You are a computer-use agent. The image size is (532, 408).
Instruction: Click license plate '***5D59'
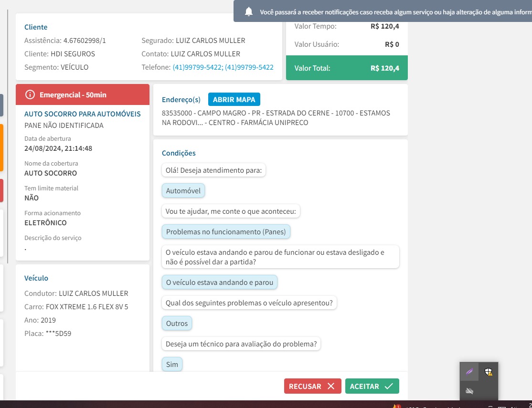(x=58, y=334)
